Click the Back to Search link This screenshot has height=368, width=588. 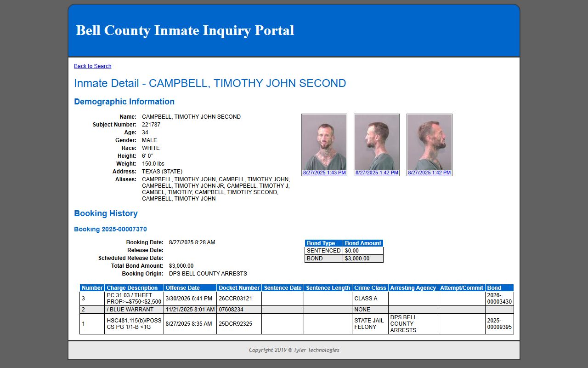click(92, 66)
